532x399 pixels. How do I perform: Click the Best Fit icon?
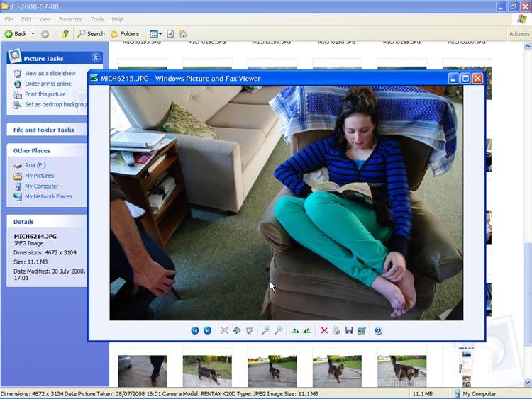(x=224, y=330)
